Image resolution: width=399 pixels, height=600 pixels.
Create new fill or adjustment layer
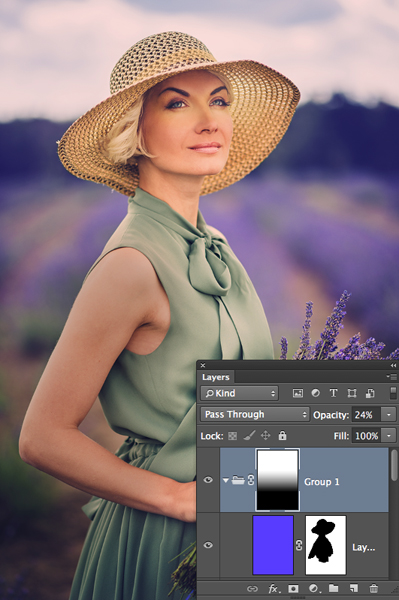314,589
